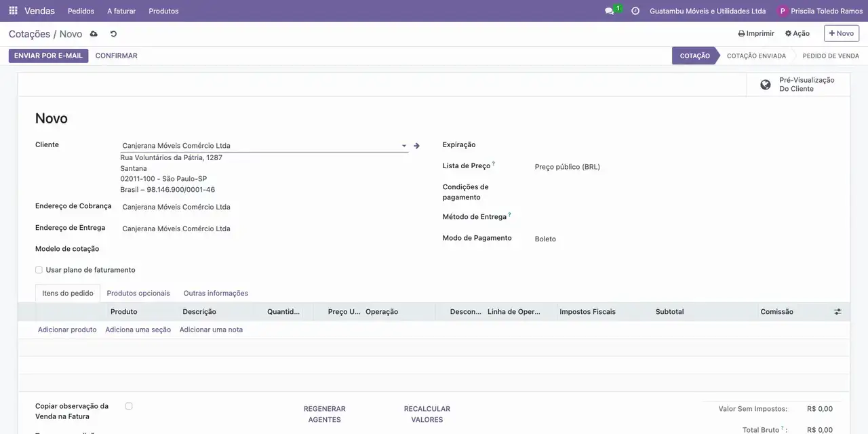Click the Modelo de cotação field
Screen dimensions: 868x434
tap(265, 249)
